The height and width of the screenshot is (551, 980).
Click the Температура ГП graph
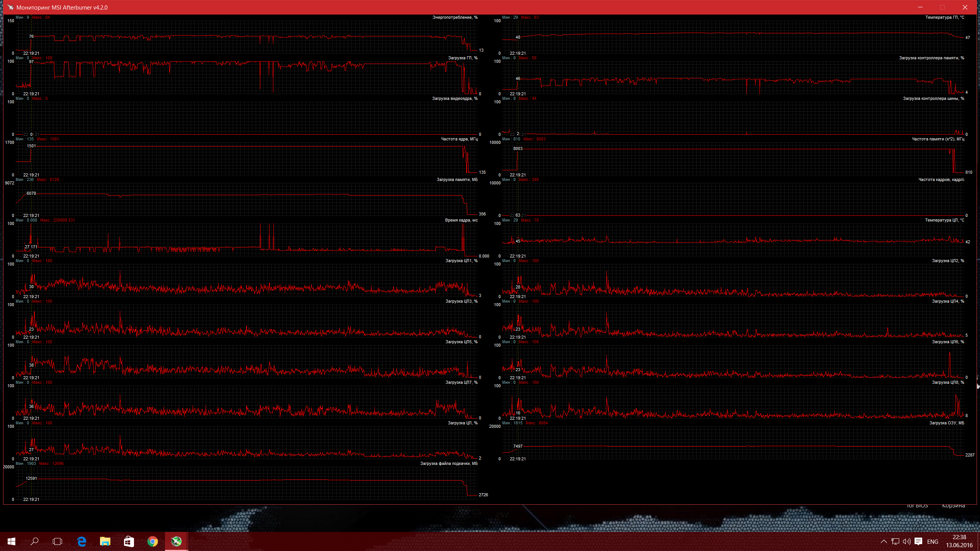tap(733, 36)
